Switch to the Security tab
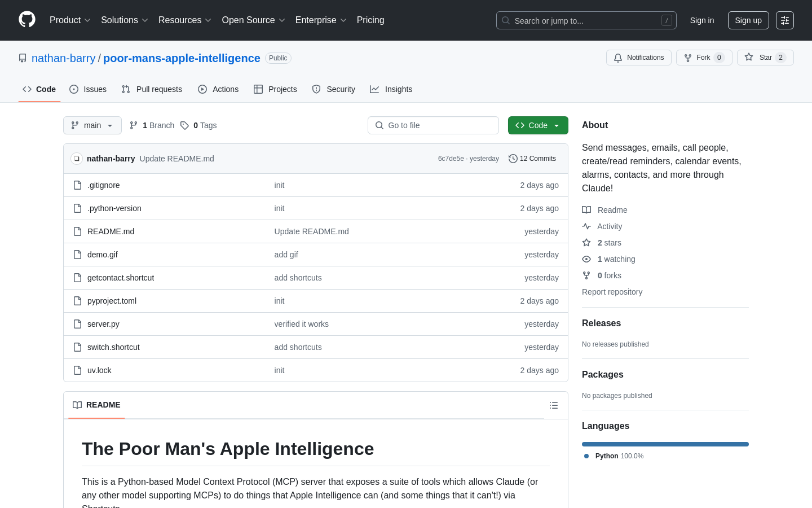The image size is (812, 508). 334,89
